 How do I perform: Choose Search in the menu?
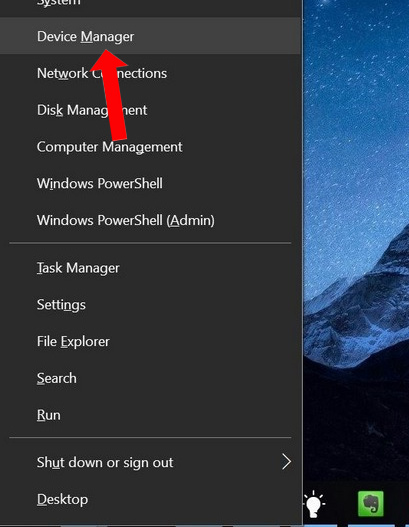(x=150, y=378)
